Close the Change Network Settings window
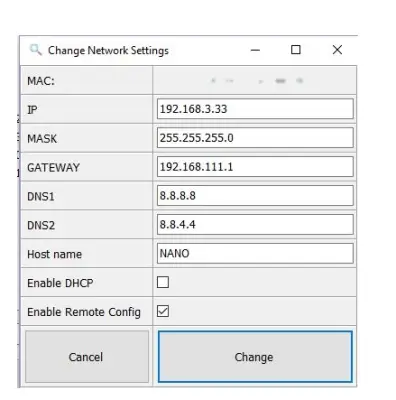The width and height of the screenshot is (396, 400). 337,50
